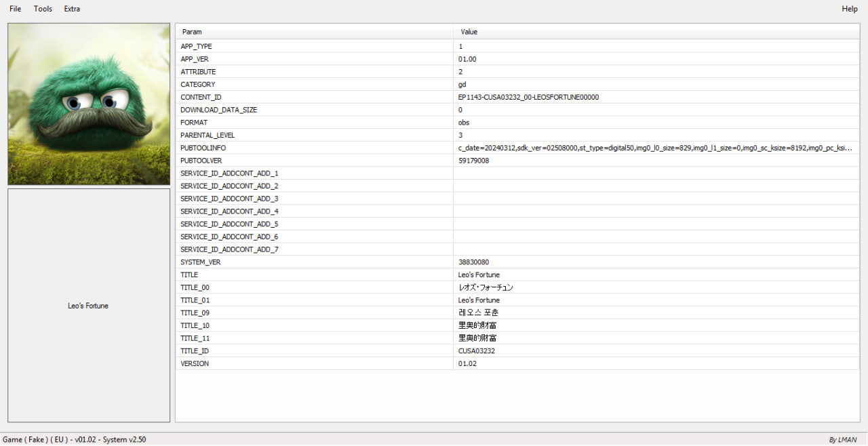Select the CONTENT_ID parameter name

(201, 97)
